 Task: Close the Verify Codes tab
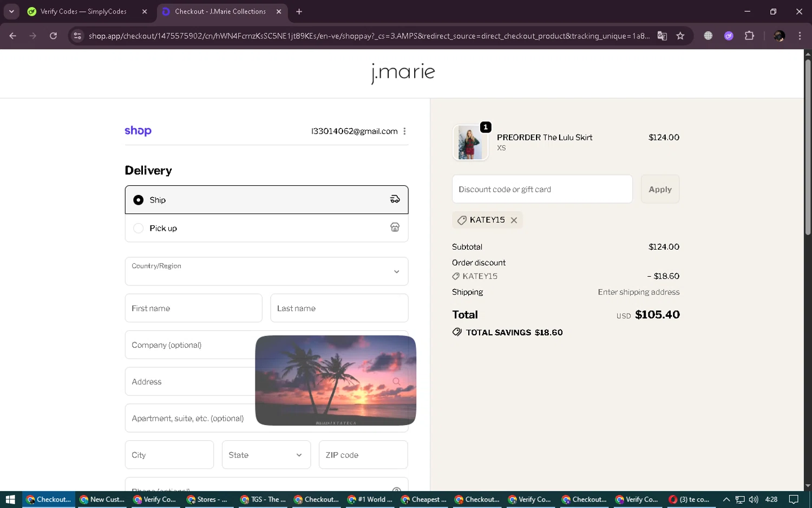[x=145, y=11]
